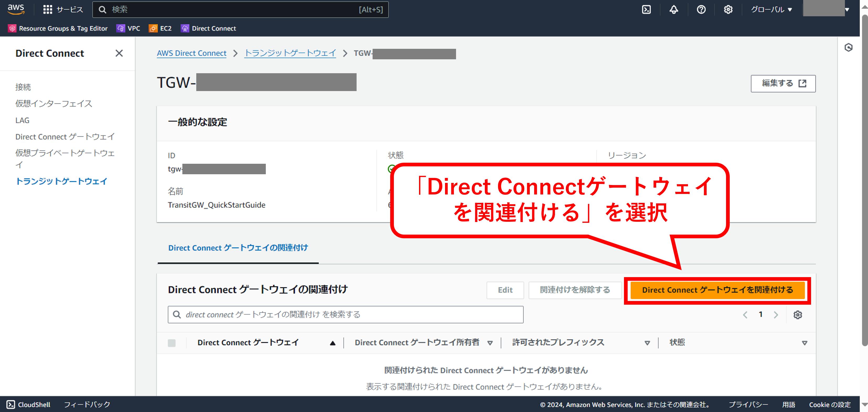Open プライバシー footer link
The image size is (868, 412).
pos(748,404)
